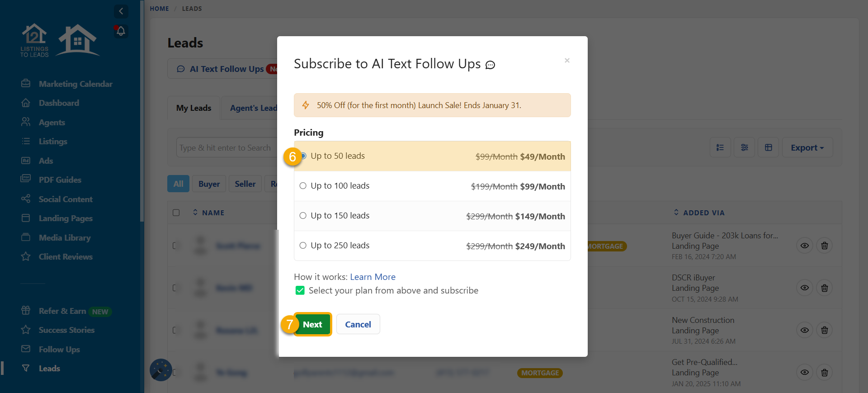
Task: Select the Marketing Calendar sidebar icon
Action: (27, 83)
